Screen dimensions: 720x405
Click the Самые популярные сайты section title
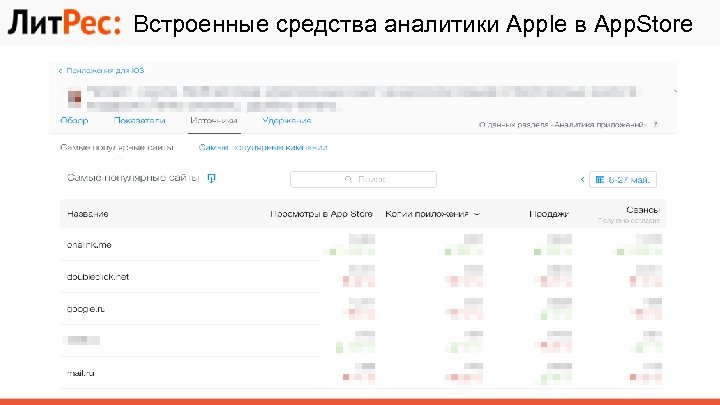tap(133, 178)
